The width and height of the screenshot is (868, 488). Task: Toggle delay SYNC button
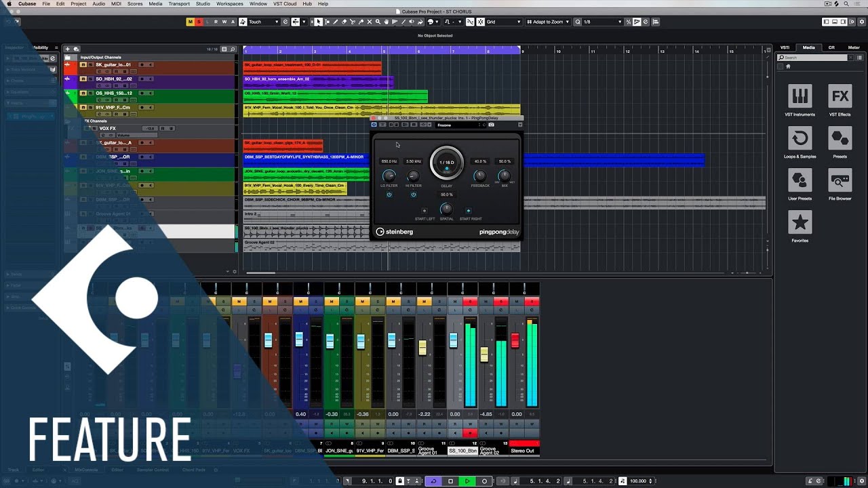[447, 169]
